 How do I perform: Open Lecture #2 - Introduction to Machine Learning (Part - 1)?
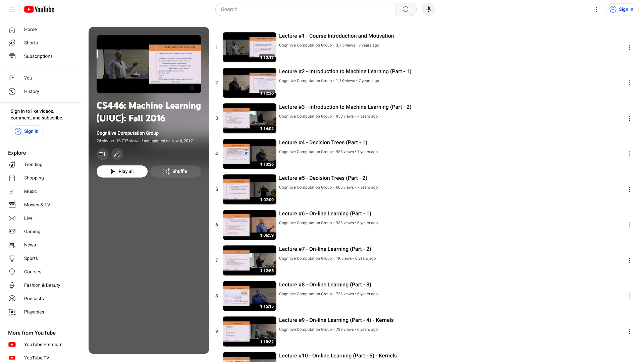point(345,71)
